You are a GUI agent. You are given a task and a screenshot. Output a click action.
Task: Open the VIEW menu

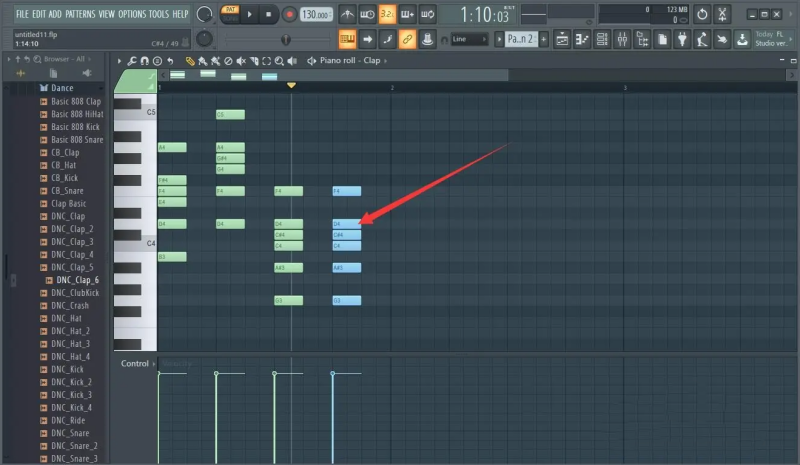[x=106, y=14]
